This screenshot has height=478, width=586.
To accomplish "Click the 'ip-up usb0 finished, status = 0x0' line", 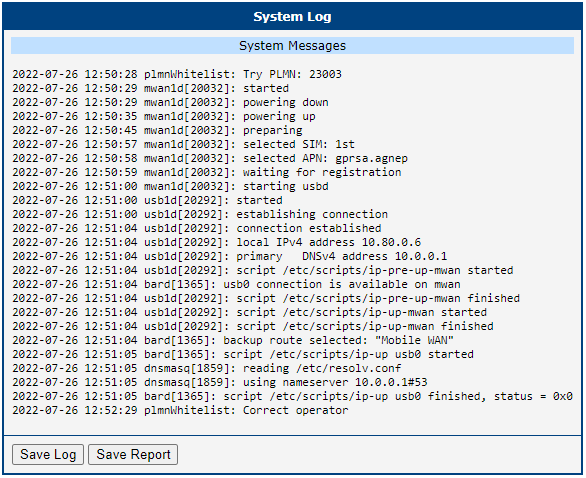I will click(x=292, y=397).
